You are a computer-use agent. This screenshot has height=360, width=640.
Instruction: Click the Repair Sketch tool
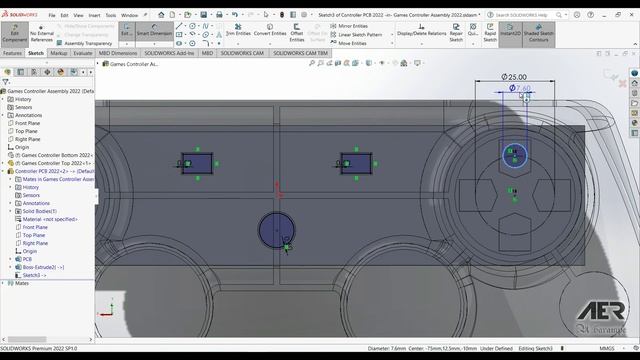456,33
